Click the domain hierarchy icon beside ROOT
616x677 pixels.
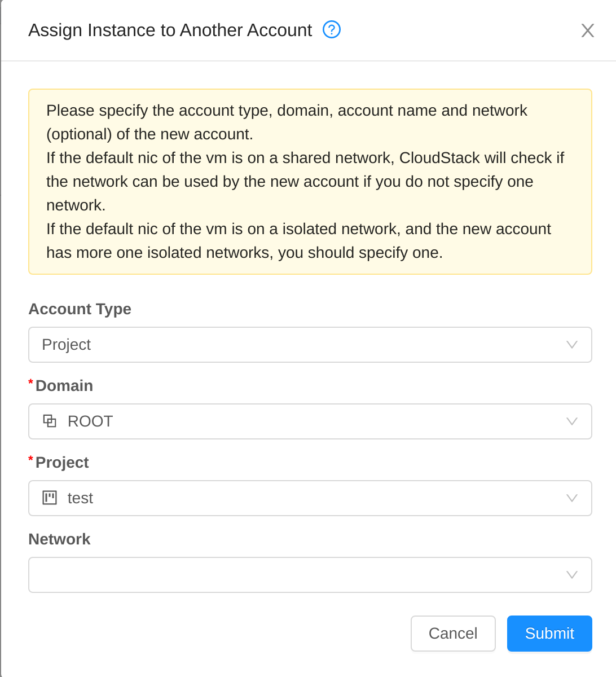(50, 421)
